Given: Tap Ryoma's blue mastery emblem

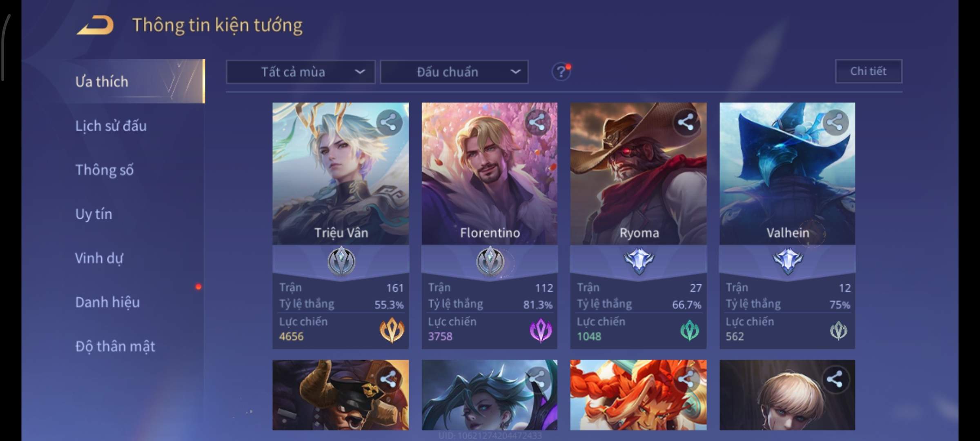Looking at the screenshot, I should [639, 261].
